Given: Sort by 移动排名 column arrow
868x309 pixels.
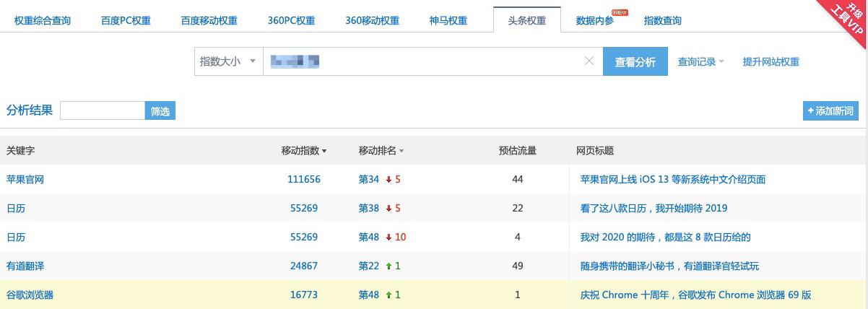Looking at the screenshot, I should pos(402,152).
